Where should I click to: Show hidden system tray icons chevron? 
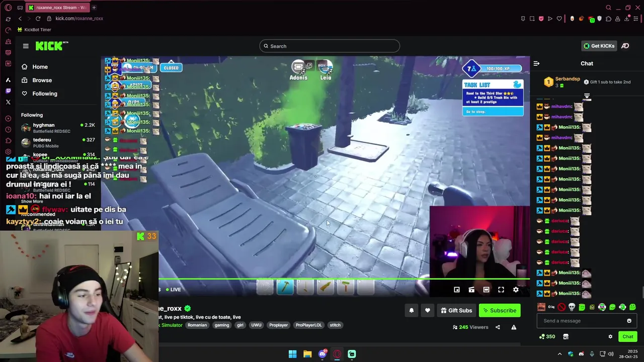(x=559, y=354)
